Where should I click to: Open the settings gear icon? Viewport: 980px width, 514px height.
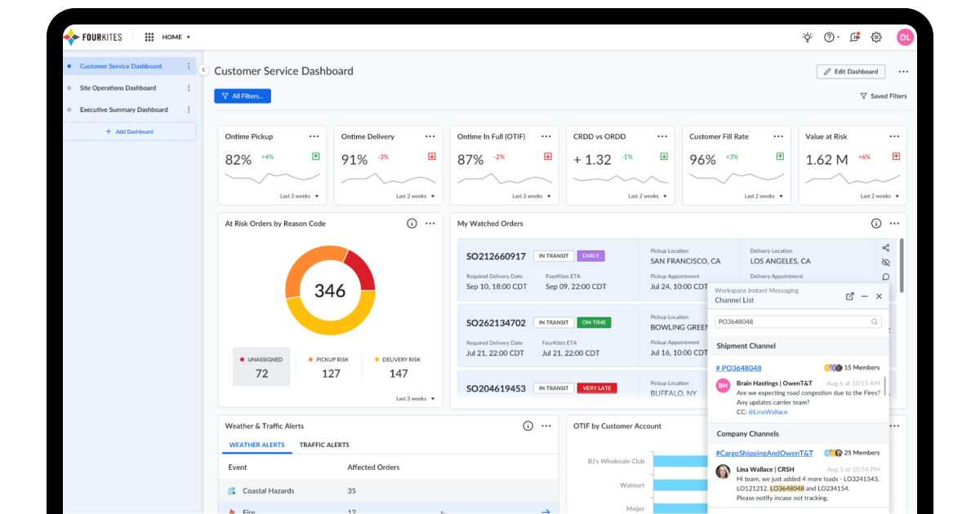[876, 37]
